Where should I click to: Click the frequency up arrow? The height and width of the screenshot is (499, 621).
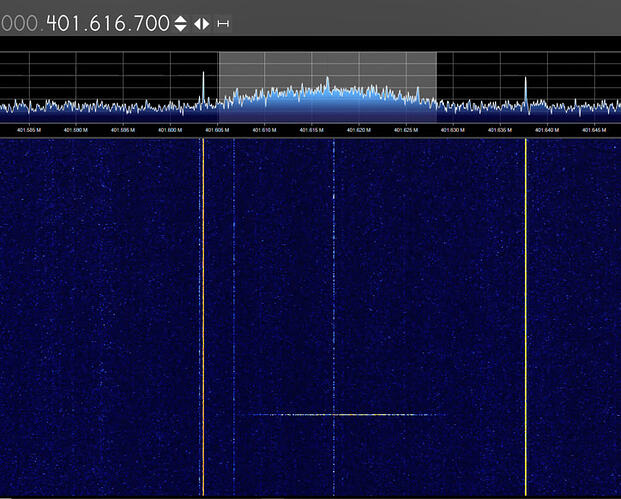click(x=181, y=19)
